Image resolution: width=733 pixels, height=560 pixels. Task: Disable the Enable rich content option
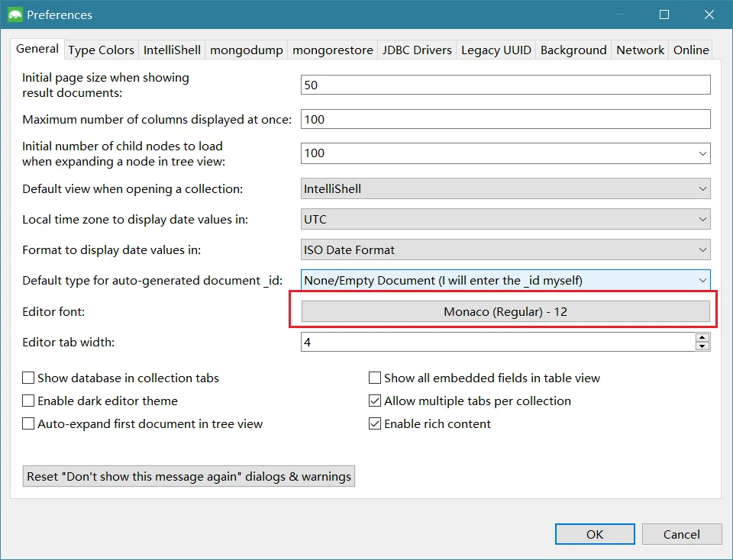coord(375,423)
